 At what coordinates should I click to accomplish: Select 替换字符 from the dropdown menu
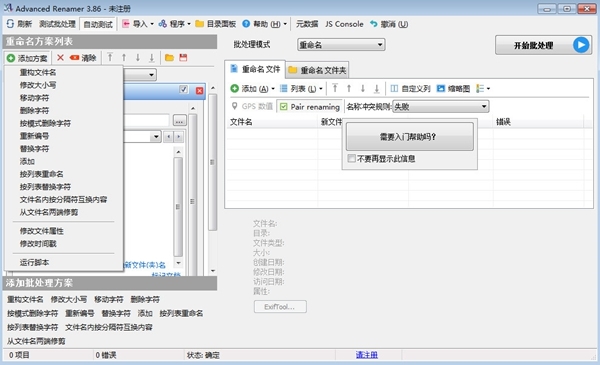coord(64,148)
